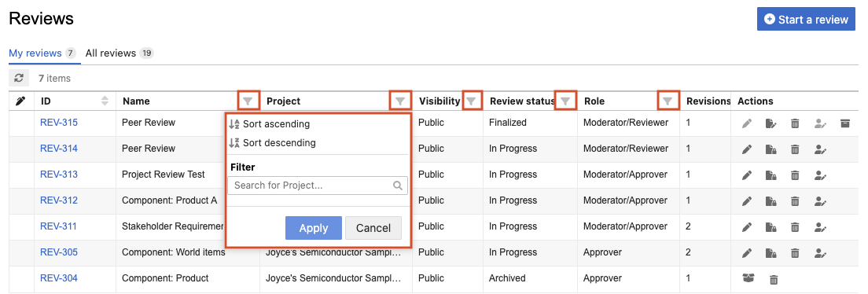Open the REV-313 review link
Image resolution: width=868 pixels, height=294 pixels.
[x=59, y=175]
